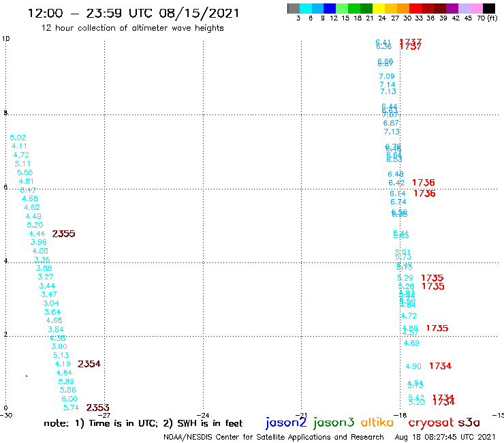Click wave height value 4.90
The height and width of the screenshot is (443, 504).
tap(413, 367)
